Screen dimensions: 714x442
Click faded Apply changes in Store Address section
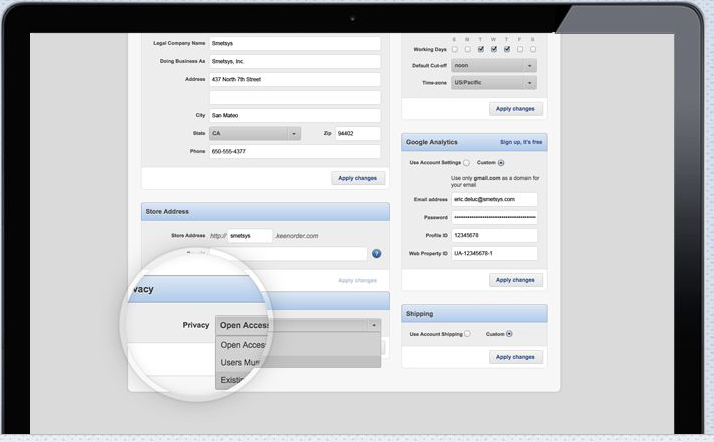[x=357, y=280]
